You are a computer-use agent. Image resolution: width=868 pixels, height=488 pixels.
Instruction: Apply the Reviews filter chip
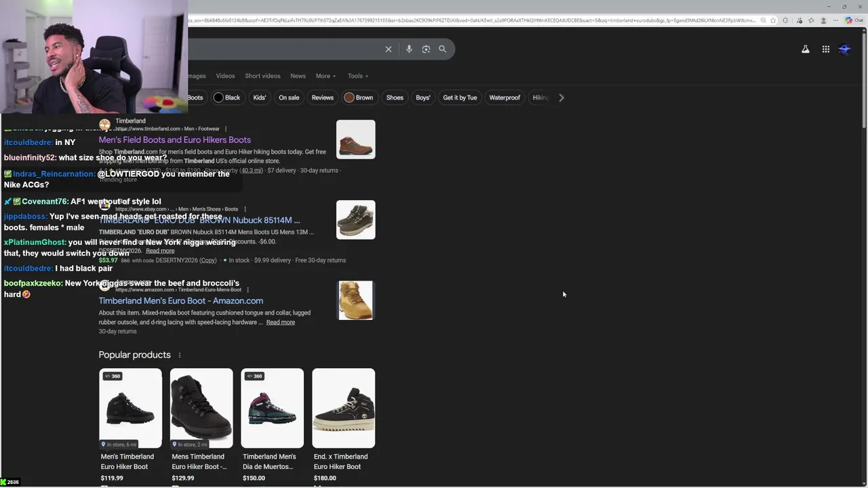click(323, 98)
